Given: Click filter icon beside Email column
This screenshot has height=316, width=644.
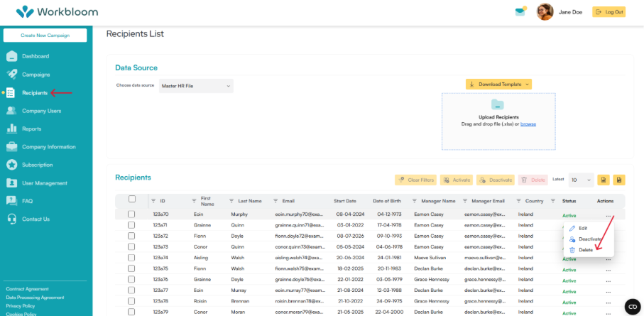Looking at the screenshot, I should (275, 201).
